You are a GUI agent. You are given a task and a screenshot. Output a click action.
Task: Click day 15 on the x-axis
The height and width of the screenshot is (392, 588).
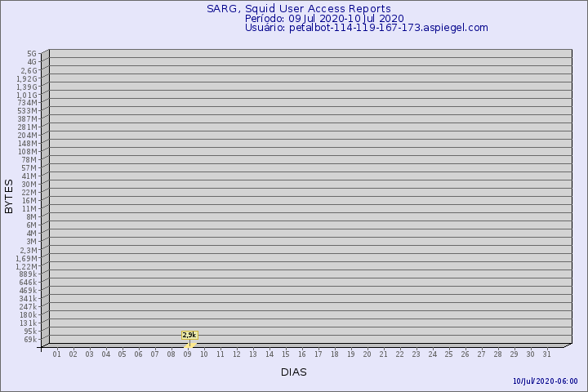point(286,354)
